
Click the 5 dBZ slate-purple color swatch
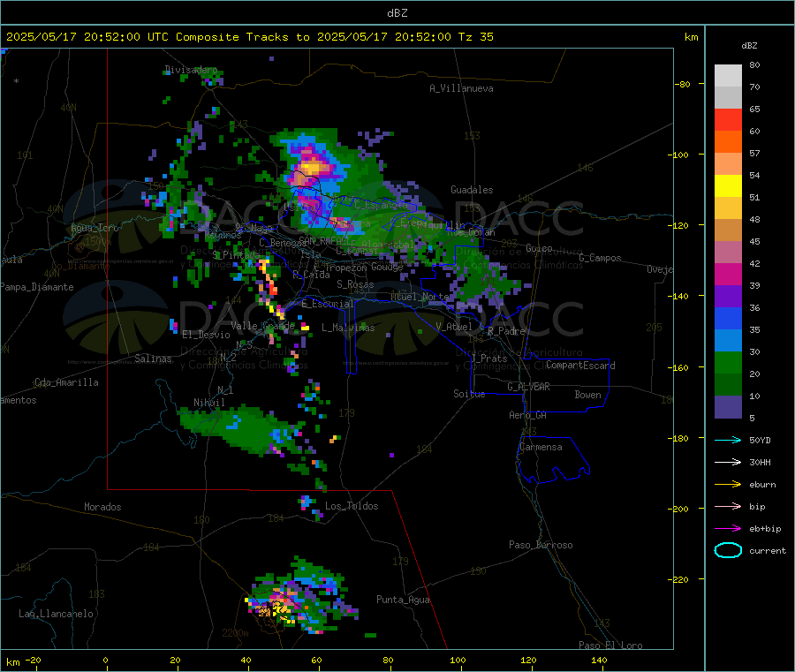point(728,407)
